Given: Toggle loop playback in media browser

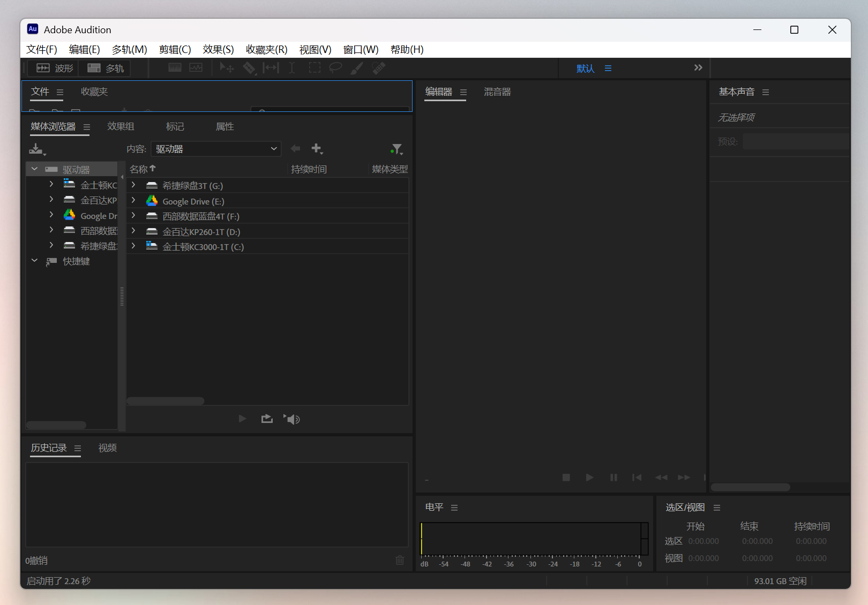Looking at the screenshot, I should (x=267, y=419).
